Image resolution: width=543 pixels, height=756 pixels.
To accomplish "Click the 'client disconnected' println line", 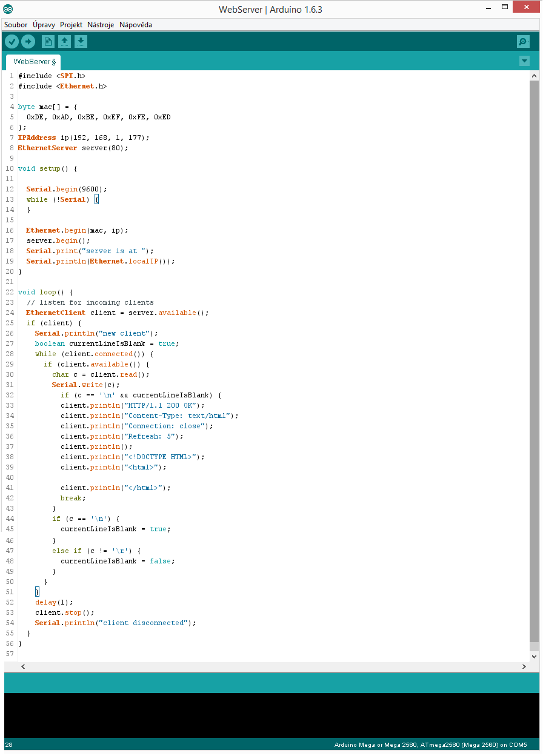I will (x=116, y=623).
